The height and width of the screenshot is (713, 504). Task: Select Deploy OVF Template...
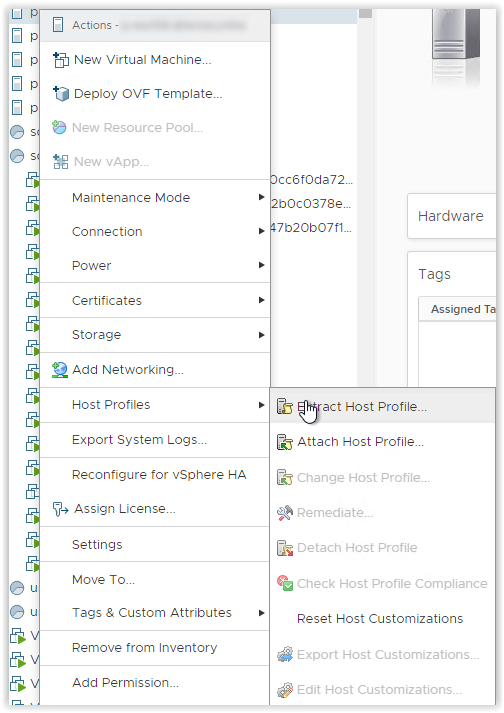[x=155, y=94]
